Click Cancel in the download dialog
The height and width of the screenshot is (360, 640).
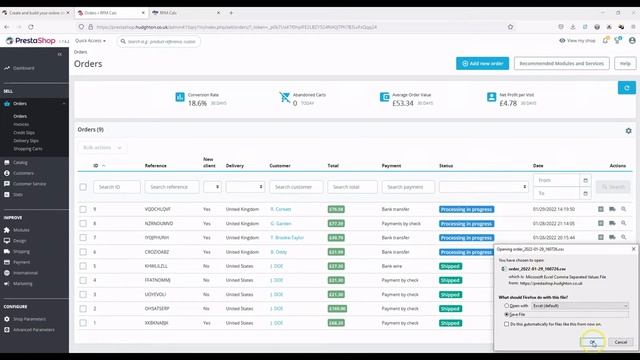click(620, 342)
